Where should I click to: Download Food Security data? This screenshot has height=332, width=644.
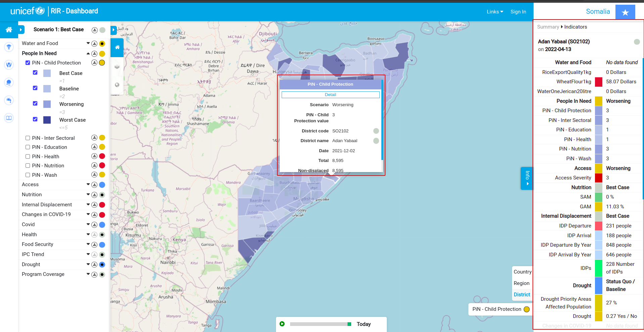click(95, 245)
